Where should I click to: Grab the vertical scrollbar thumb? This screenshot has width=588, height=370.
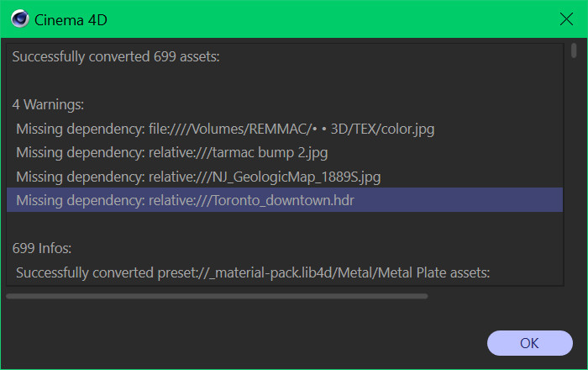coord(574,50)
